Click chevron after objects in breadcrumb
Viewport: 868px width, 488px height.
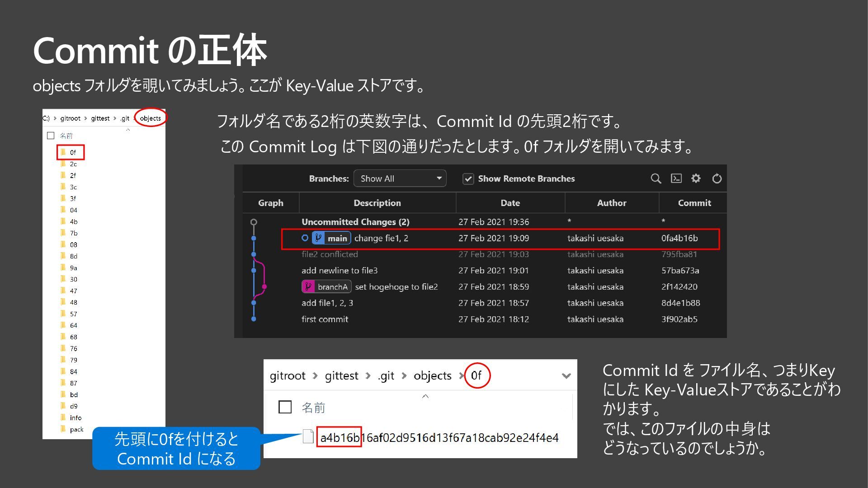(461, 375)
